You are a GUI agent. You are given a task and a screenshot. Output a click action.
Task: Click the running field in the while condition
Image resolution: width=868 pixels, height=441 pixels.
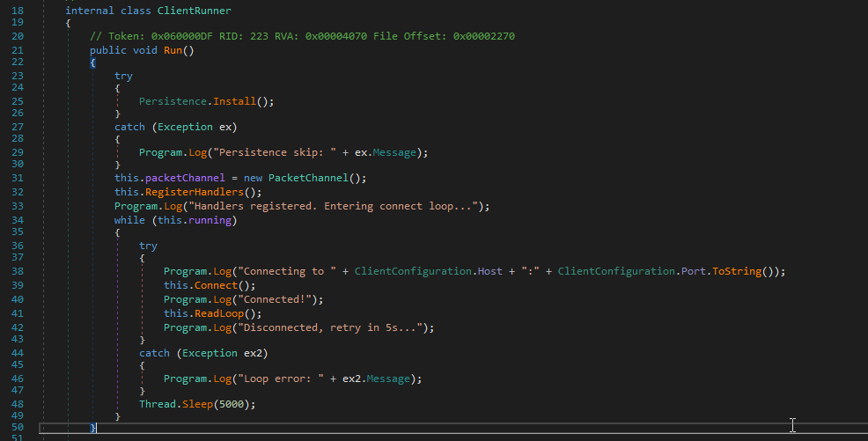coord(209,220)
